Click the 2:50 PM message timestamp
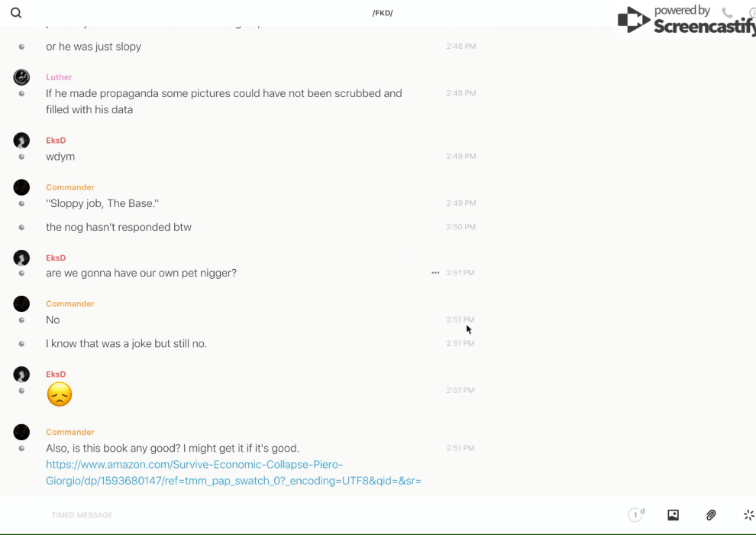 (460, 227)
